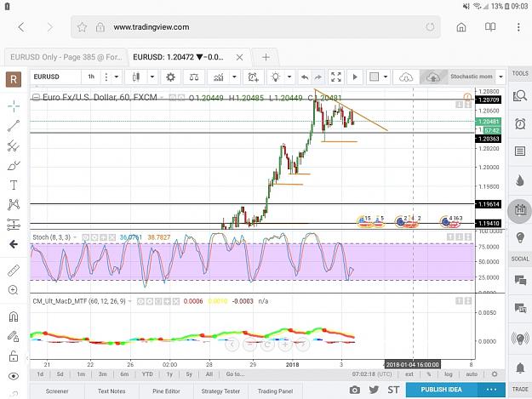
Task: Open Stochastic mom layout name dropdown
Action: tap(501, 77)
